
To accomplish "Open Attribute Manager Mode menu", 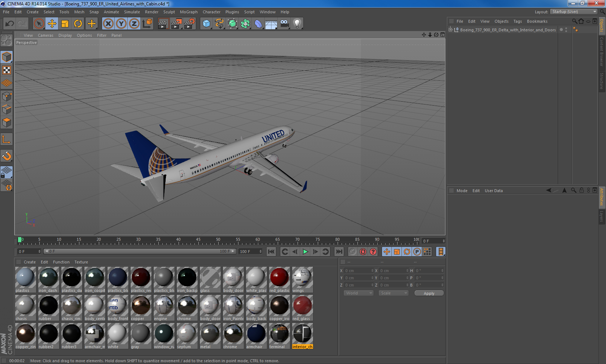I will coord(462,191).
